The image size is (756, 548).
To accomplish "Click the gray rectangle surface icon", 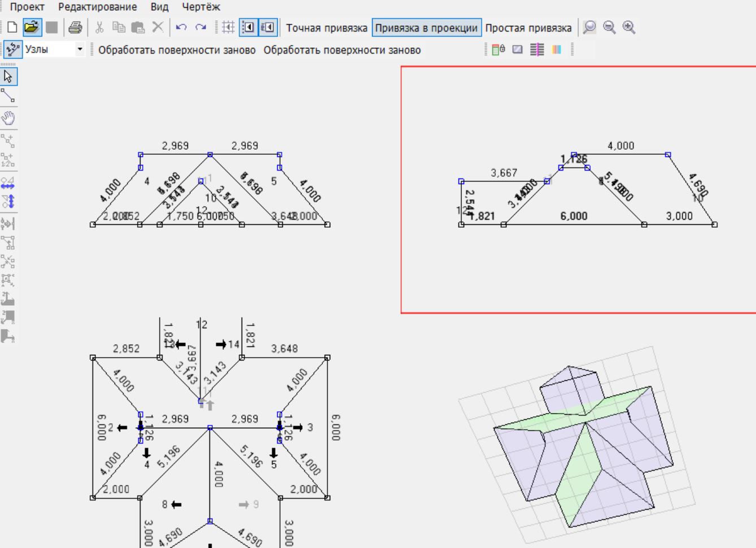I will 517,50.
